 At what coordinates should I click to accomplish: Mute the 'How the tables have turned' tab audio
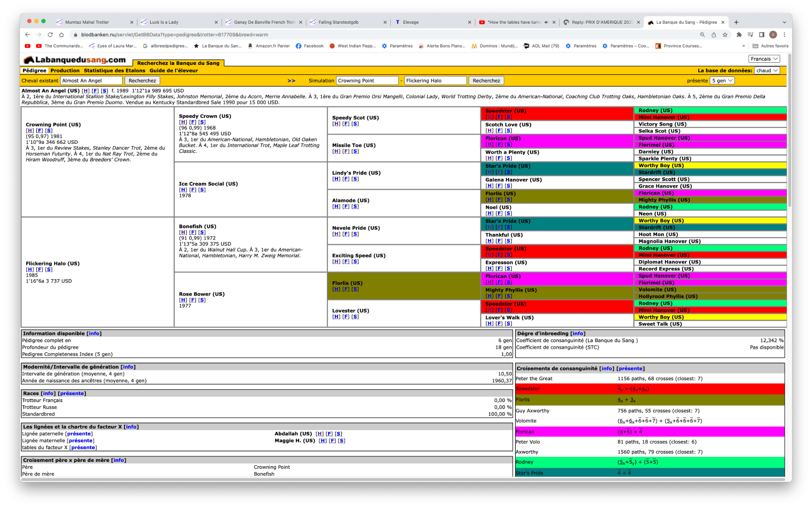pyautogui.click(x=546, y=22)
